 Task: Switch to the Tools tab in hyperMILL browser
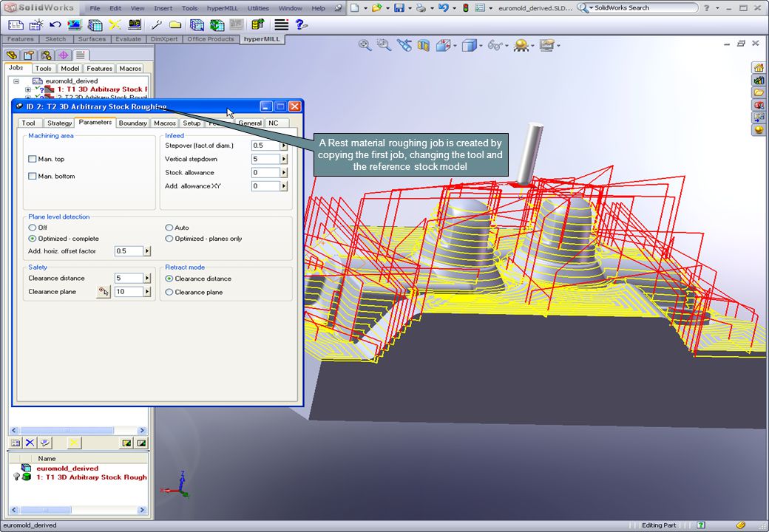pos(43,69)
